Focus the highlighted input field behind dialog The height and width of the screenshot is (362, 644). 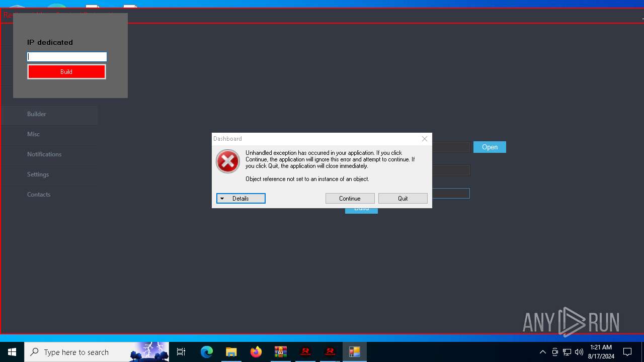point(451,194)
